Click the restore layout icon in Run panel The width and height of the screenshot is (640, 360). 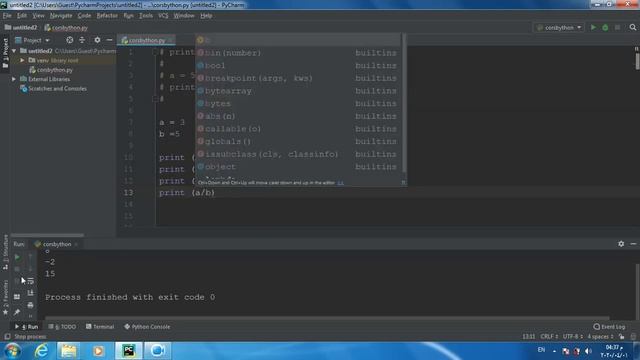[17, 297]
